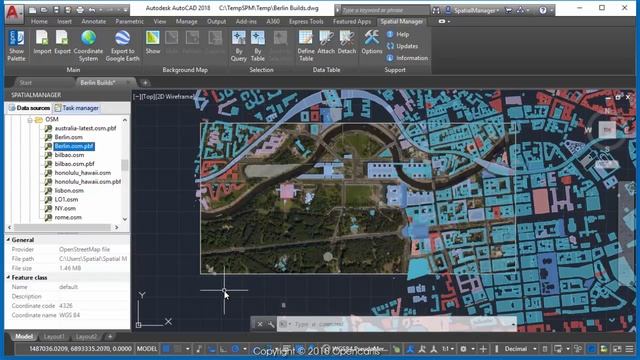Add a new layout with plus button
The height and width of the screenshot is (360, 640).
click(x=110, y=337)
